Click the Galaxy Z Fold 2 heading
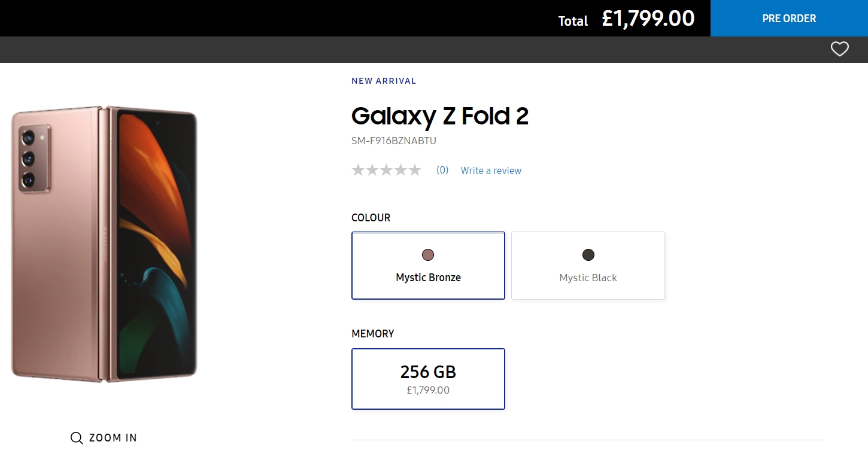The image size is (868, 466). 440,116
